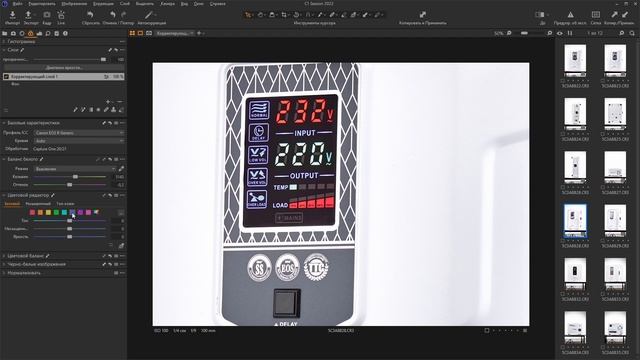Toggle checkbox of the adjustment layer 1

click(x=6, y=76)
